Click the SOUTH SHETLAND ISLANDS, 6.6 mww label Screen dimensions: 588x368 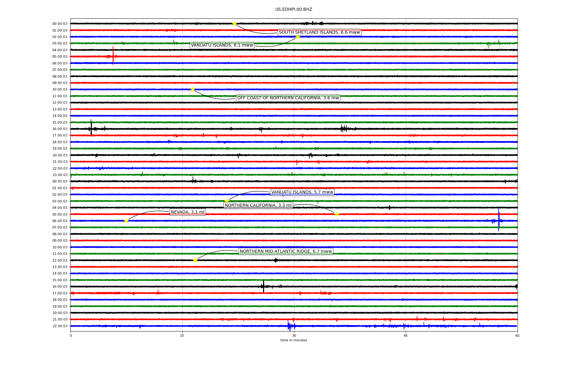click(319, 33)
